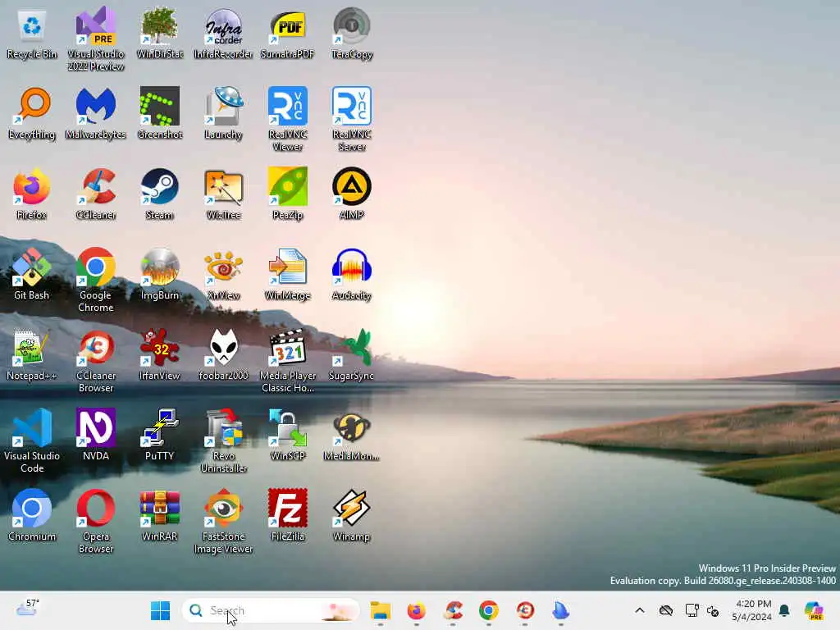
Task: Open notifications bell icon
Action: tap(784, 610)
